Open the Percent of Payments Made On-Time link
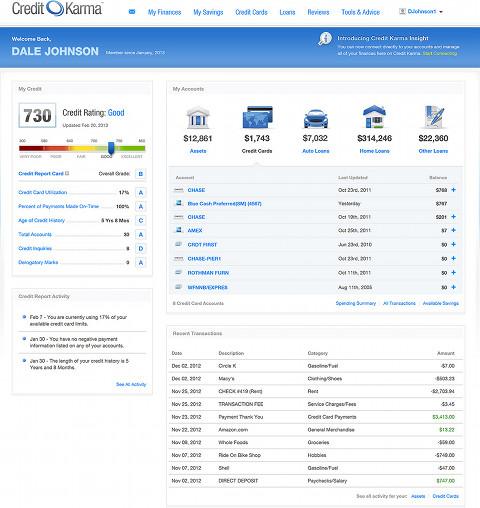 (x=59, y=206)
